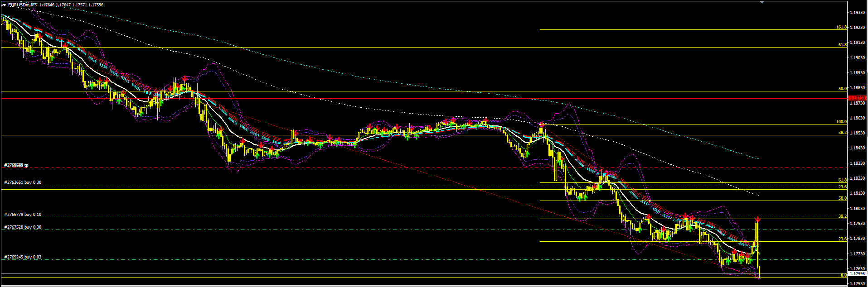868x287 pixels.
Task: Click price scale value 1.18430
Action: click(858, 148)
